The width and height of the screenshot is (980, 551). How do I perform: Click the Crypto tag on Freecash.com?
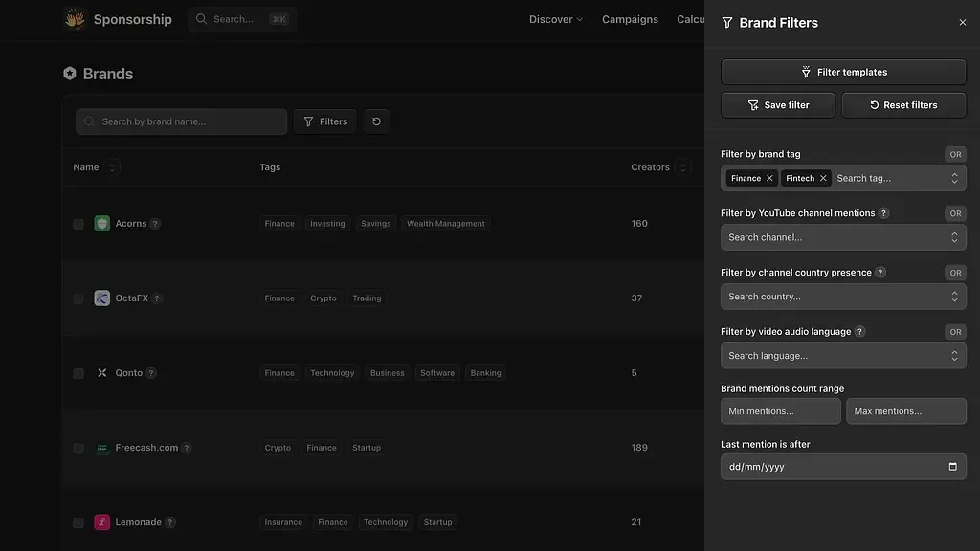click(278, 448)
